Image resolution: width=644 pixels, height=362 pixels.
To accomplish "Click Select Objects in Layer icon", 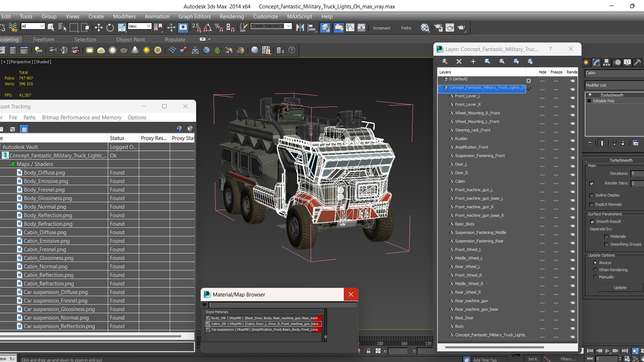I will 487,61.
